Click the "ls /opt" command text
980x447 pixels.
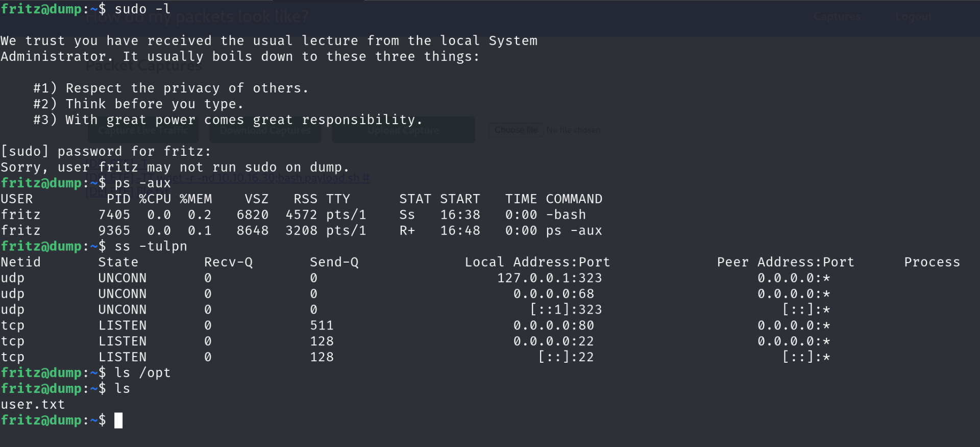point(142,373)
